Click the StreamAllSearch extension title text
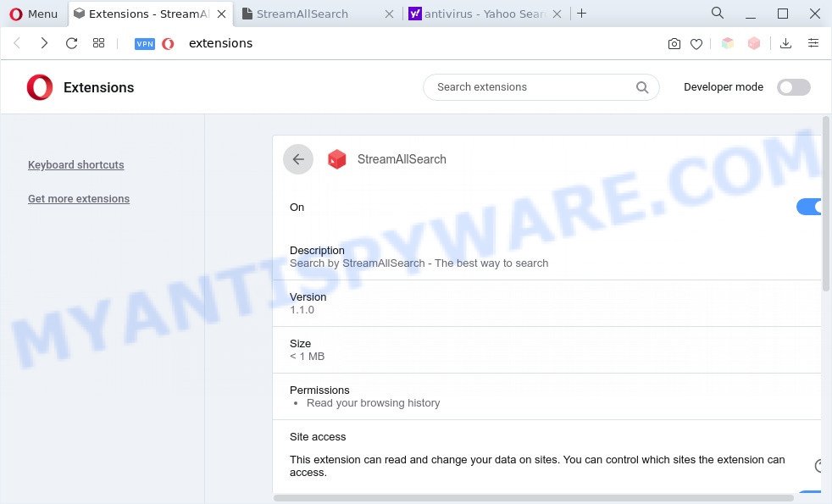The image size is (832, 504). (x=402, y=159)
